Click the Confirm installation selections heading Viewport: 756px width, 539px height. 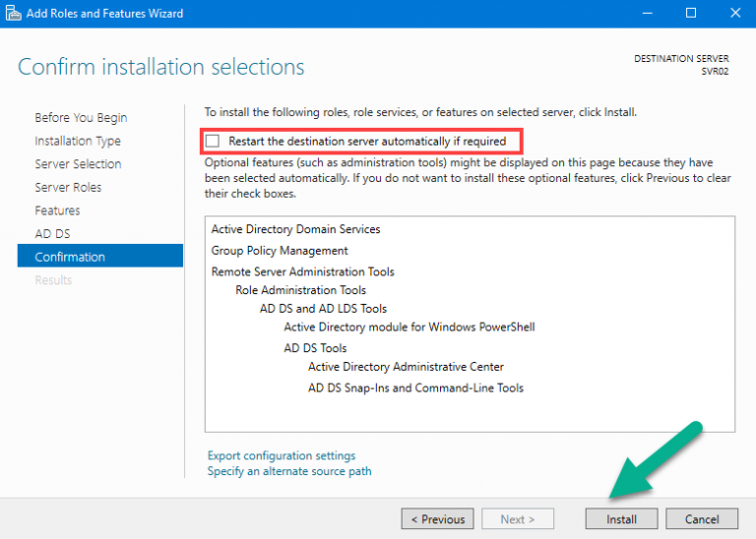(x=161, y=67)
